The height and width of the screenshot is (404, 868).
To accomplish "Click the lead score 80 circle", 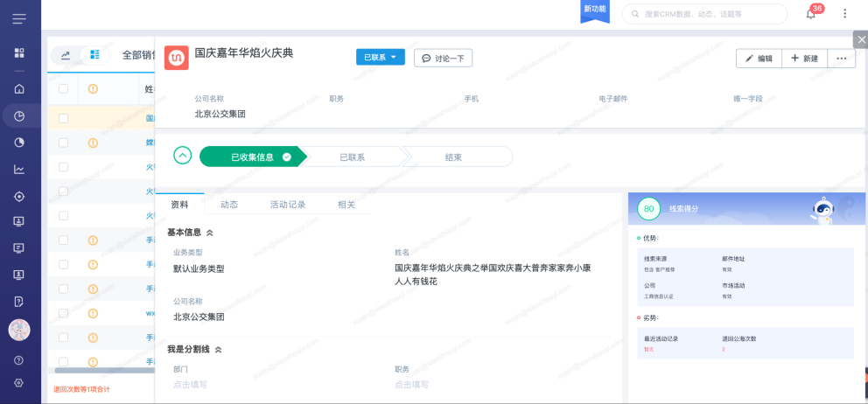I will click(x=648, y=209).
